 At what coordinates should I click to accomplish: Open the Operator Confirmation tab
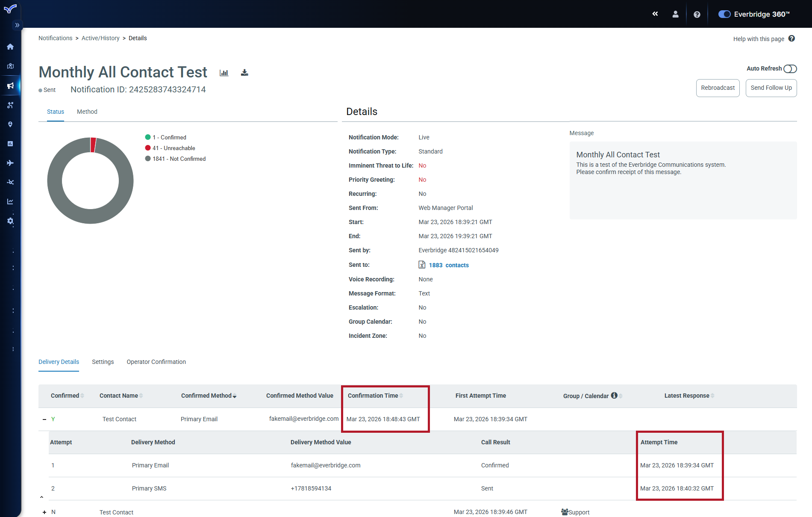[156, 362]
